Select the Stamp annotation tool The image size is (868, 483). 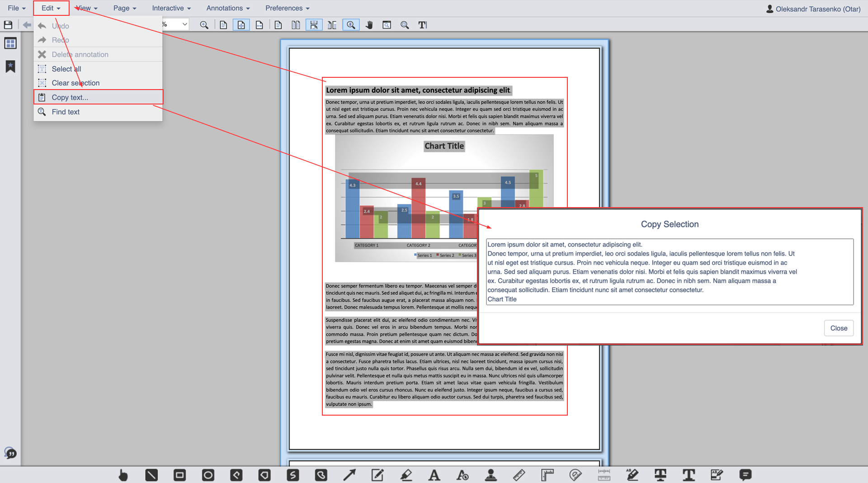coord(491,475)
